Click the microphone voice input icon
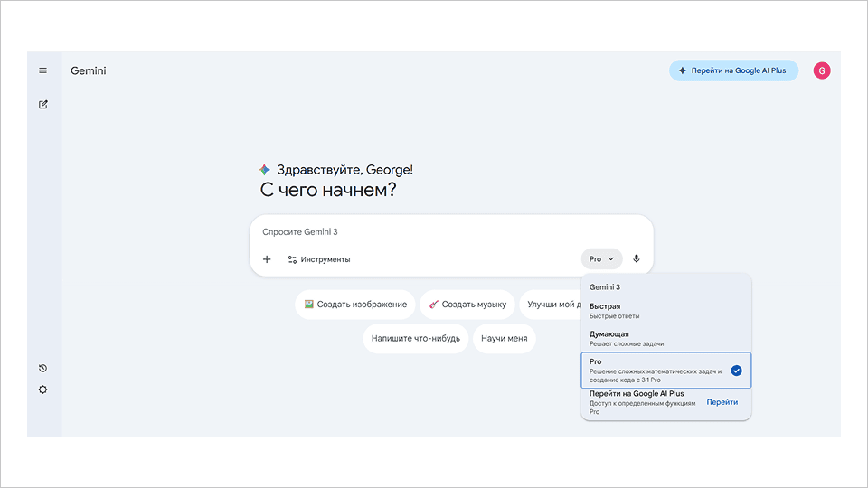This screenshot has width=868, height=488. tap(636, 259)
